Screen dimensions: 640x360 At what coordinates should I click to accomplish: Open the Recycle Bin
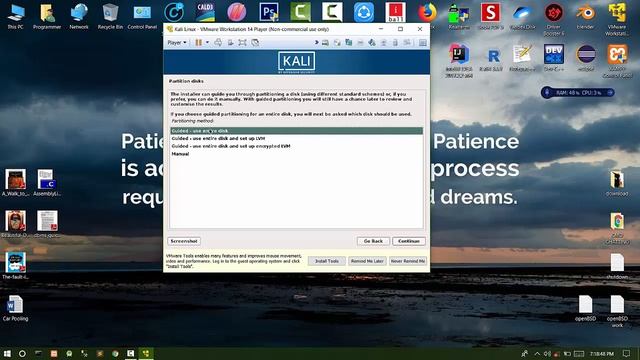[x=110, y=16]
